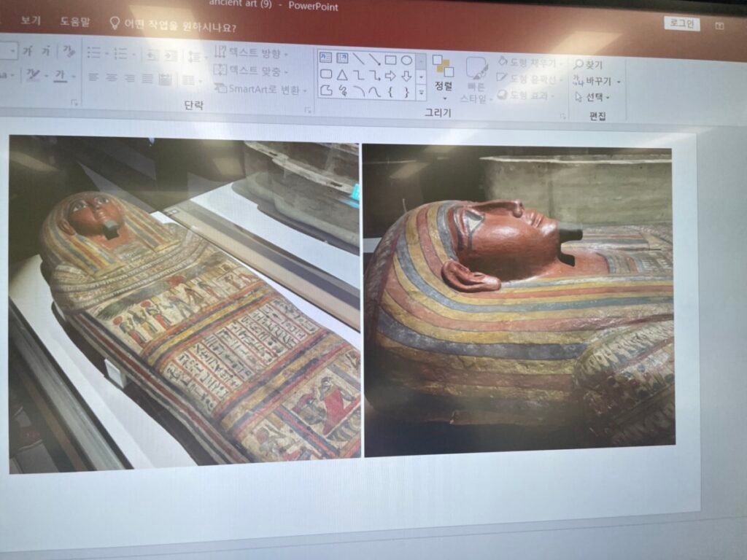
Task: Select the right arrow shape
Action: pyautogui.click(x=390, y=75)
